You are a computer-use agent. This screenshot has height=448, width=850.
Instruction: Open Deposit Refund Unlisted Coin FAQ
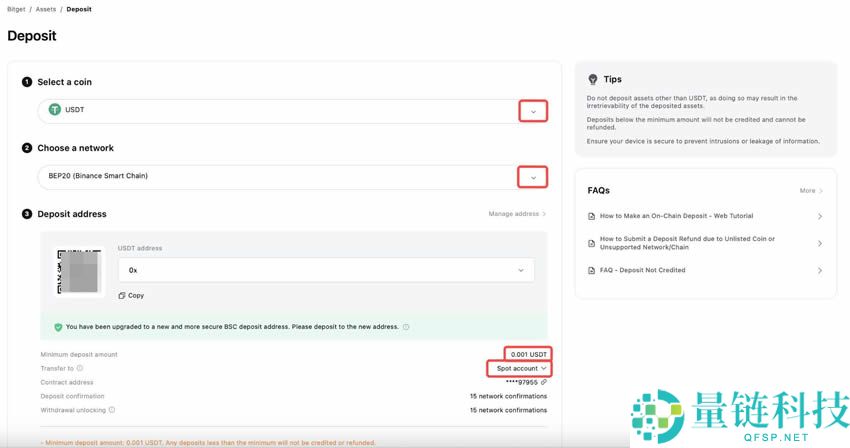(x=687, y=242)
